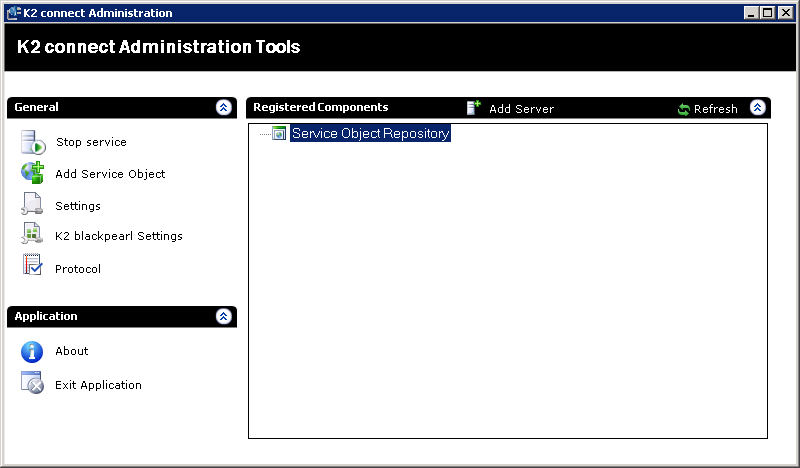The height and width of the screenshot is (468, 800).
Task: Click the Registered Components header title
Action: 320,107
